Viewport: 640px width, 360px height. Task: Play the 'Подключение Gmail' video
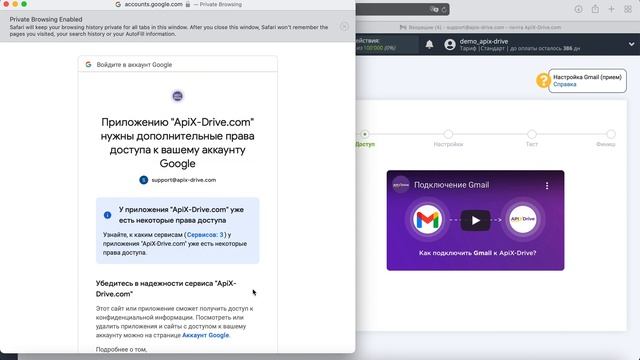[x=476, y=220]
